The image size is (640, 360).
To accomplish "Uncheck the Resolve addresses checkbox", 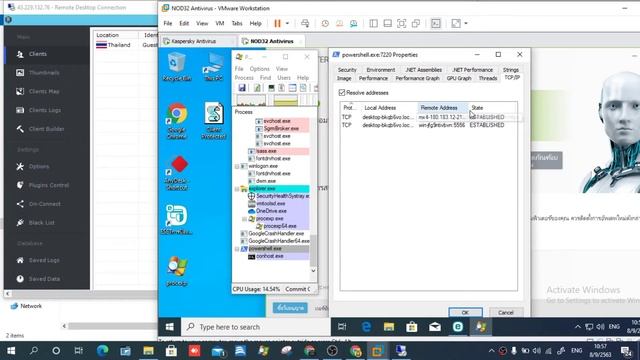I will click(x=342, y=93).
